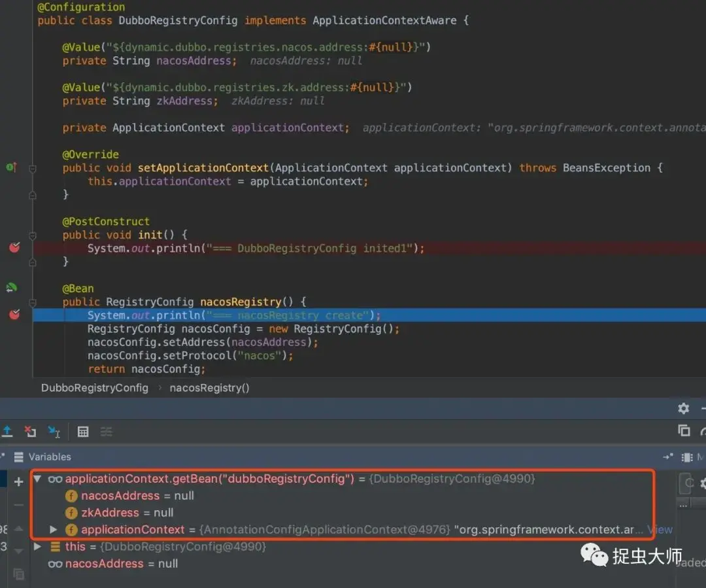Click the field icon beside applicationContext variable
706x588 pixels.
71,529
